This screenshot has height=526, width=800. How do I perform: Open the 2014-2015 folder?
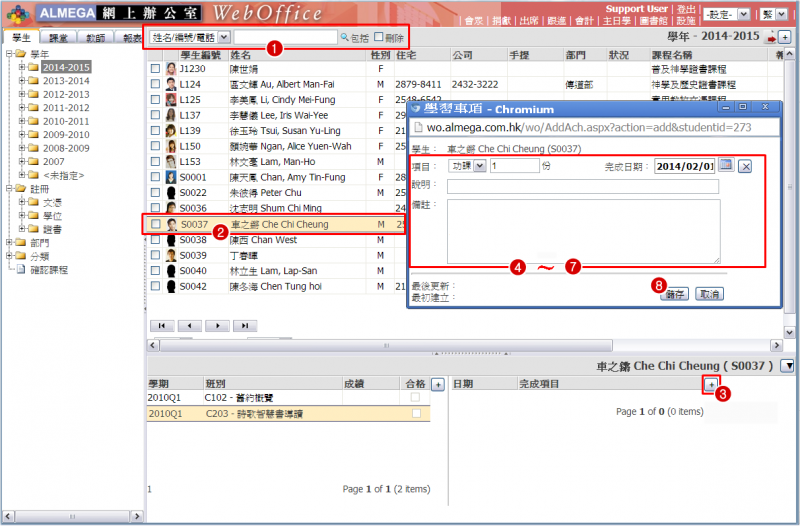[66, 67]
